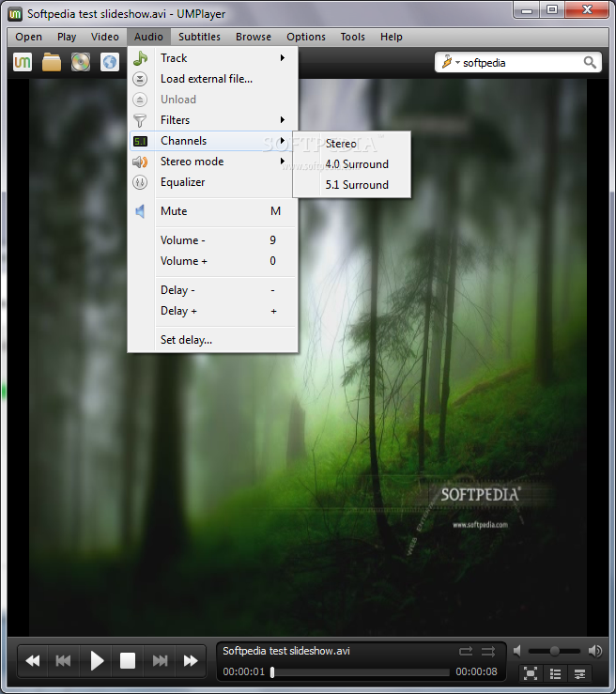Choose Mute in Audio menu
The height and width of the screenshot is (694, 616).
tap(213, 211)
